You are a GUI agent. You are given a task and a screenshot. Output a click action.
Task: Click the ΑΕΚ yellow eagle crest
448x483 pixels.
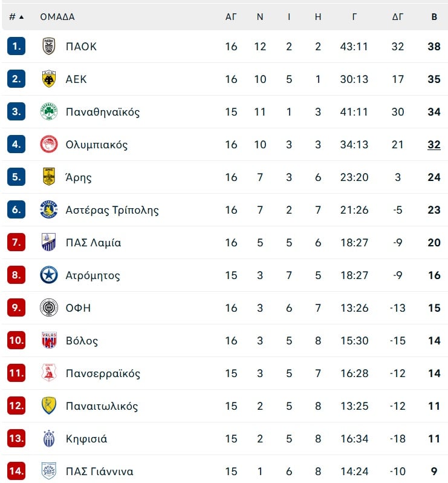coord(48,79)
